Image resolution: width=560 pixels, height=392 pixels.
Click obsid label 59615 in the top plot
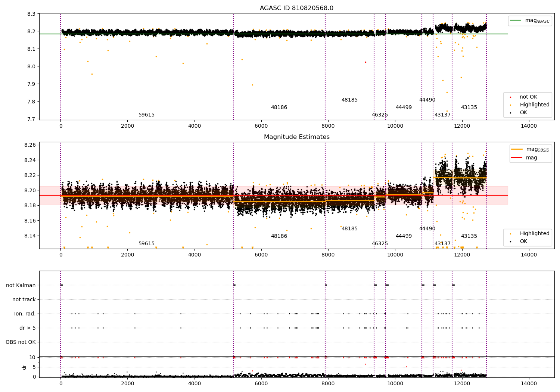tap(146, 115)
